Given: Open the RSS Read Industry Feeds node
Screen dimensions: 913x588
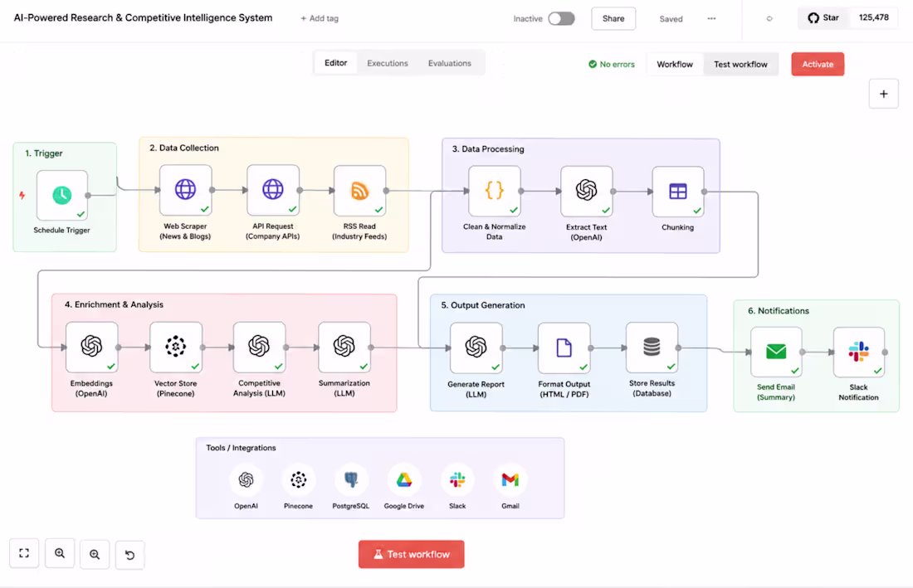Looking at the screenshot, I should (360, 191).
